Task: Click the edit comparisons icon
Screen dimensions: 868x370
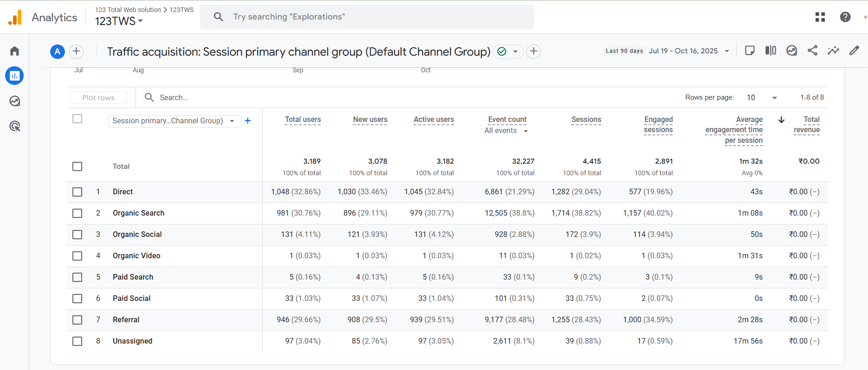Action: coord(771,51)
